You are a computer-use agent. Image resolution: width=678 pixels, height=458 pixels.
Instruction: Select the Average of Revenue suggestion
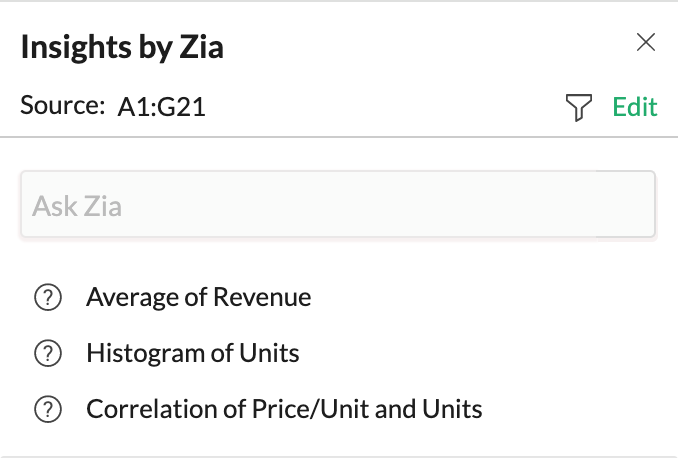pos(198,297)
